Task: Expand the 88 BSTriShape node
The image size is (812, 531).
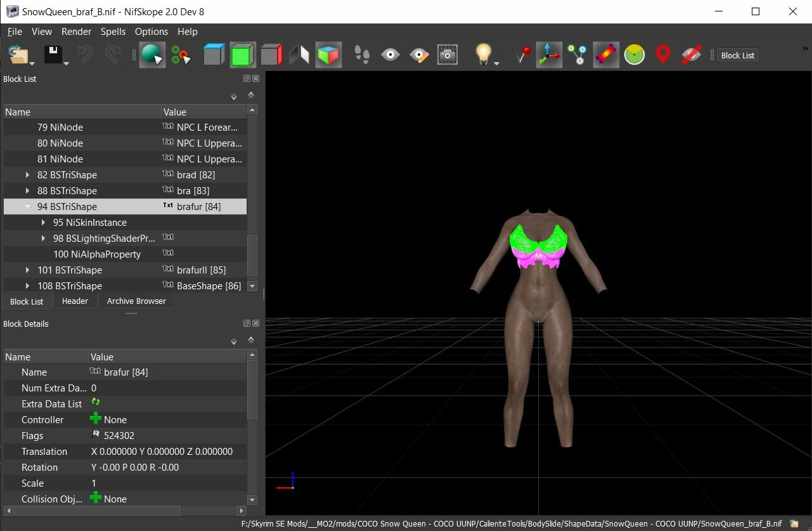Action: pyautogui.click(x=27, y=190)
